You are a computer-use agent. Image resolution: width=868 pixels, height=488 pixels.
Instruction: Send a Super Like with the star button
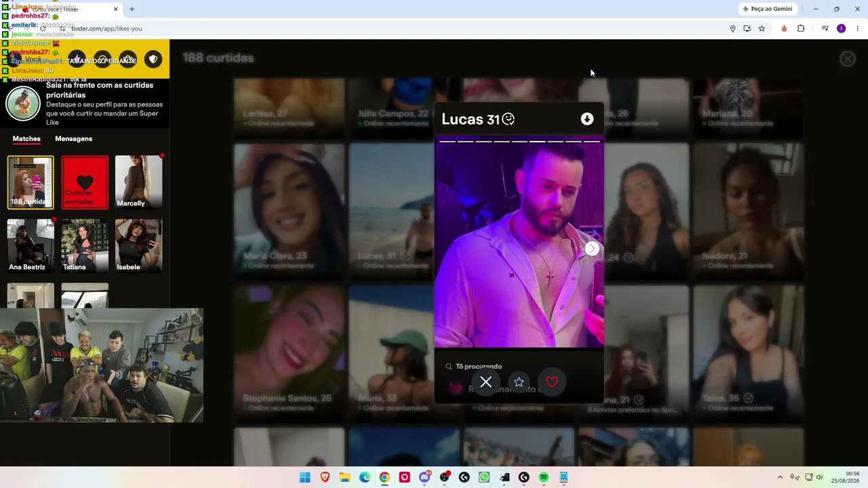click(x=519, y=382)
